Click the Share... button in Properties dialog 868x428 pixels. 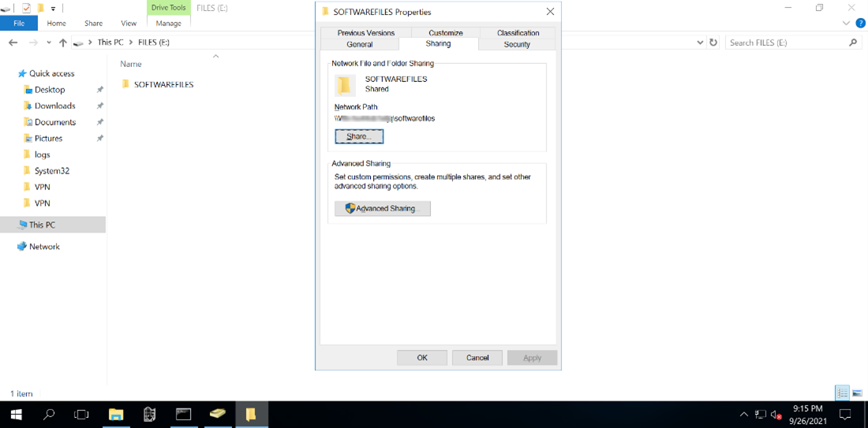(x=359, y=136)
